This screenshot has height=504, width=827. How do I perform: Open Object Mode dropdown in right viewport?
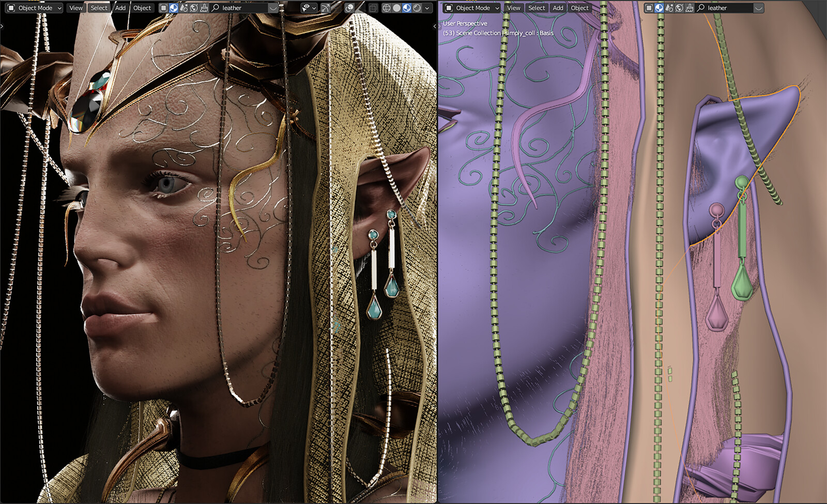click(x=471, y=8)
